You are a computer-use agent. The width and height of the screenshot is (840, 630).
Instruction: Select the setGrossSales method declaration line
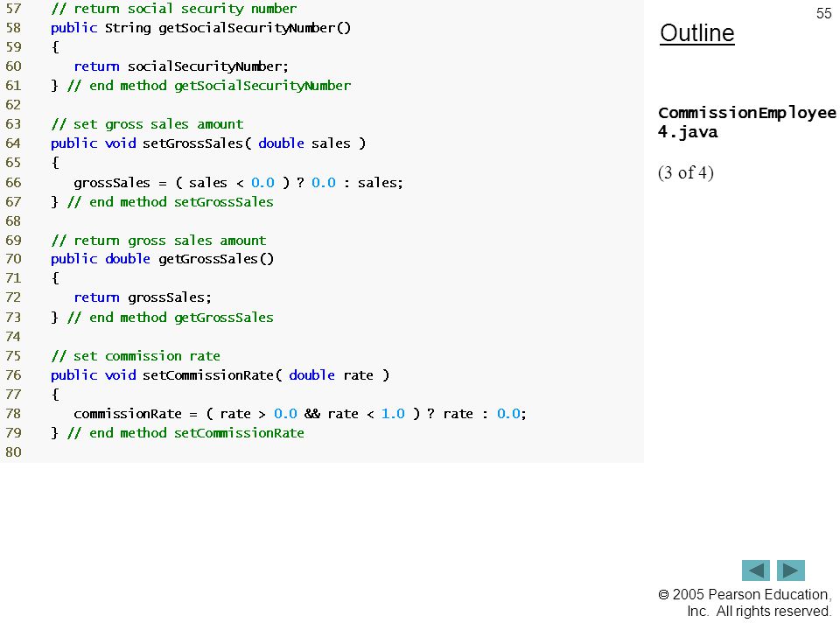tap(208, 143)
